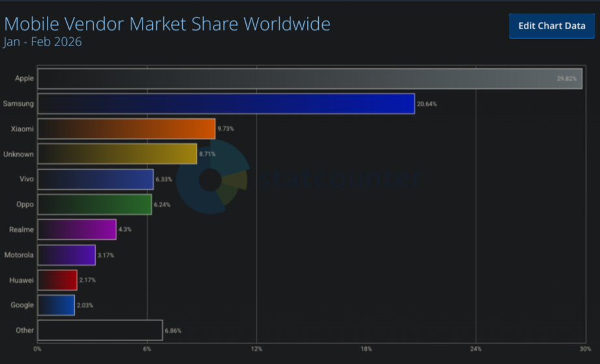Click the 4.3% value label
Screen dimensions: 600x364
click(125, 229)
